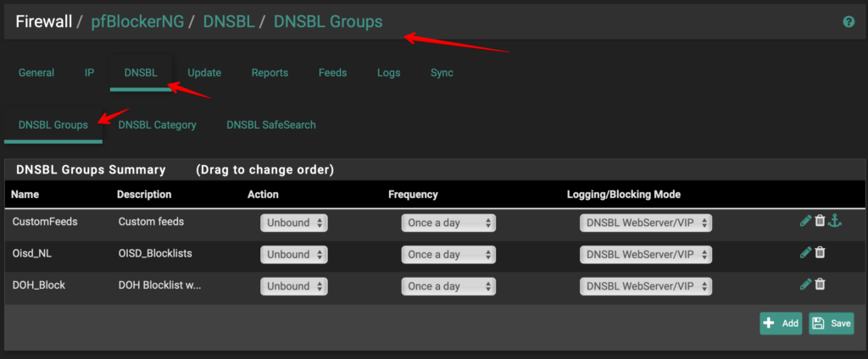Screen dimensions: 868x359
Task: Delete the Oisd_NL group with the trash icon
Action: click(x=820, y=253)
